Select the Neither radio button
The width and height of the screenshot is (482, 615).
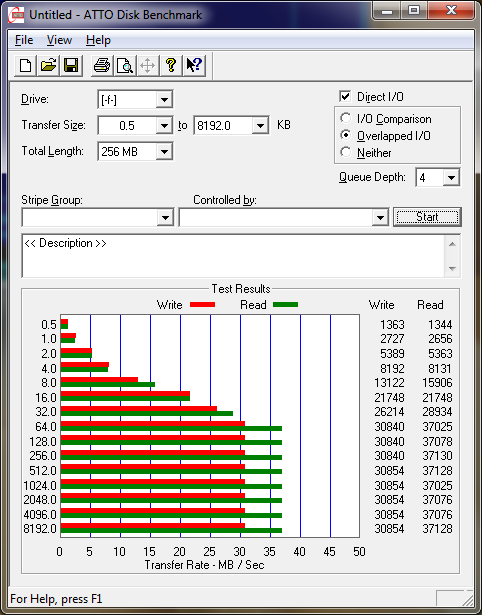pos(346,152)
